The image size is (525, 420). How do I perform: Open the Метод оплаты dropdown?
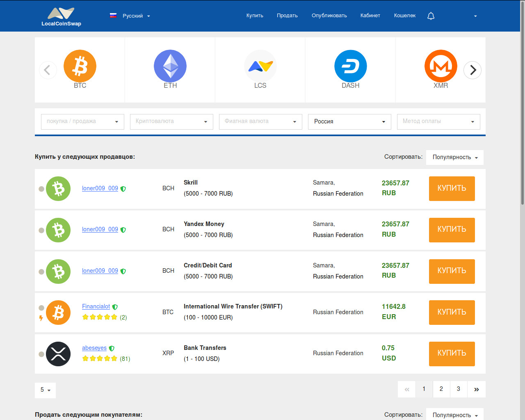(438, 121)
